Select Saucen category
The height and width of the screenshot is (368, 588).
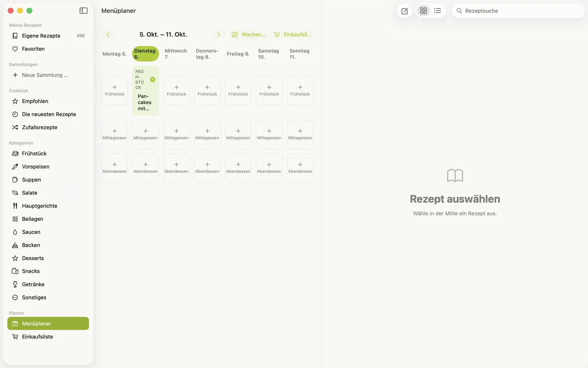pyautogui.click(x=48, y=232)
